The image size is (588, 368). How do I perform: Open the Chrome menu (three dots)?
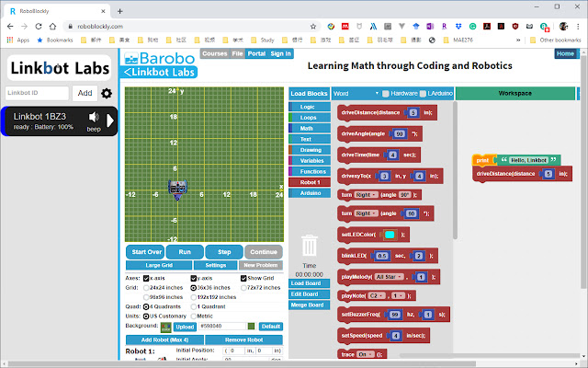578,27
